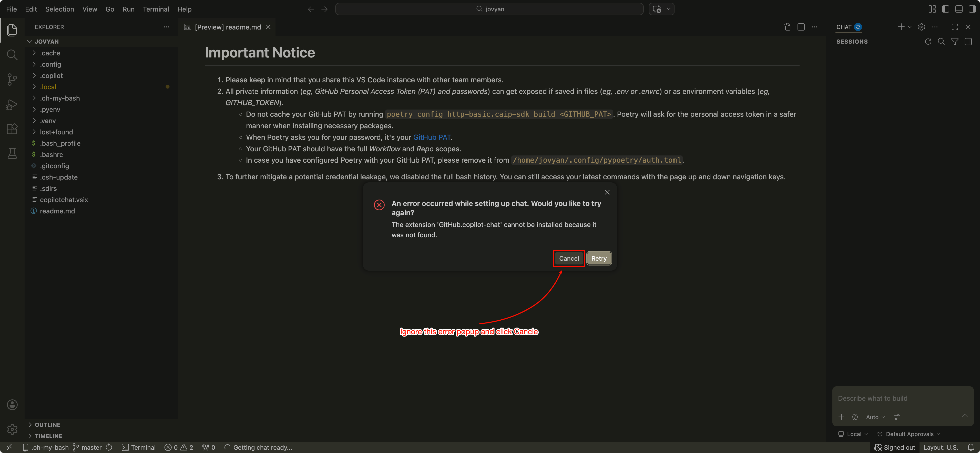Open chat settings gear icon
Viewport: 980px width, 453px height.
(921, 27)
